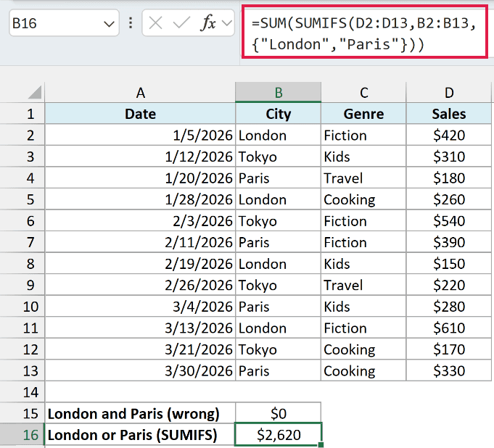
Task: Click the Fiction cell in row 7
Action: (363, 242)
